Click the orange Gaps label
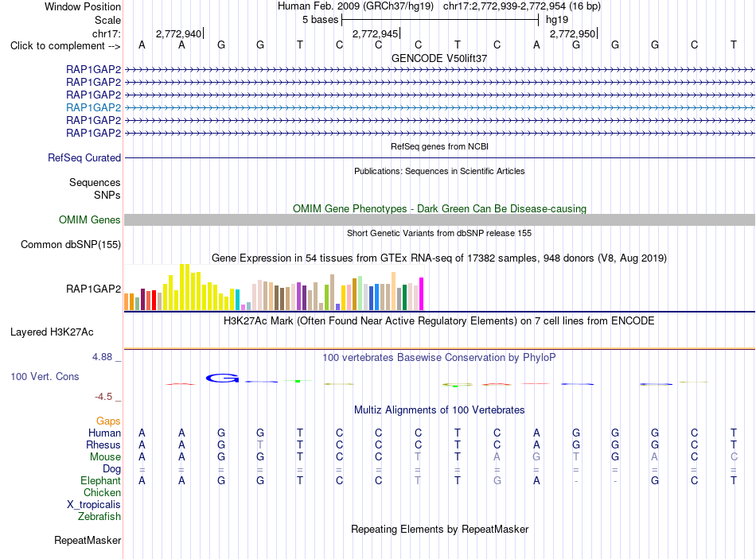Viewport: 756px width, 559px height. [108, 421]
